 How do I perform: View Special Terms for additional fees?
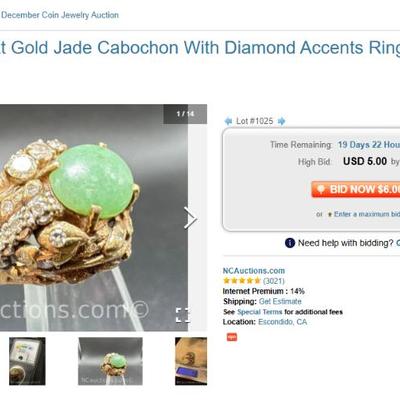point(259,312)
